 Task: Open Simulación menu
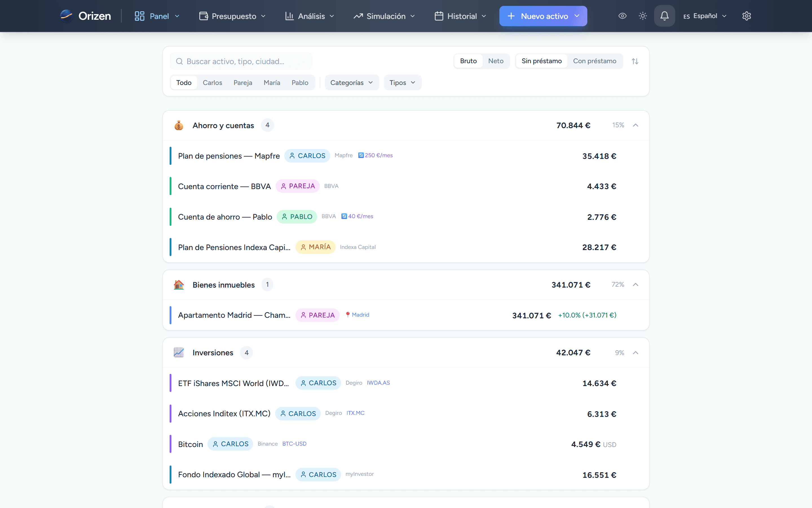384,16
